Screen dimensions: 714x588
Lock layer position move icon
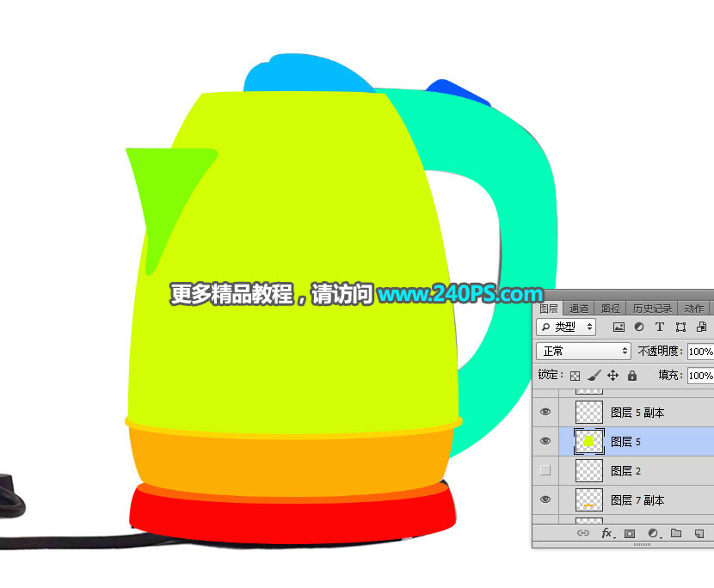click(x=612, y=375)
